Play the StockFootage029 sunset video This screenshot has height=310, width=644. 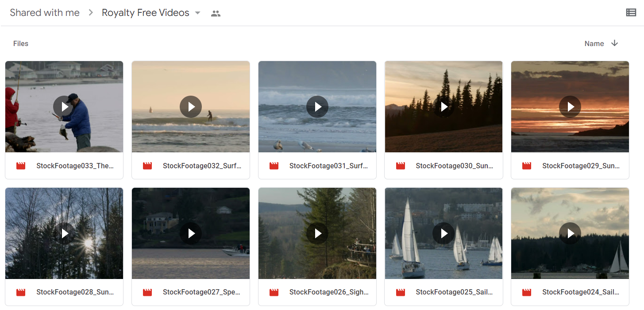click(x=570, y=107)
